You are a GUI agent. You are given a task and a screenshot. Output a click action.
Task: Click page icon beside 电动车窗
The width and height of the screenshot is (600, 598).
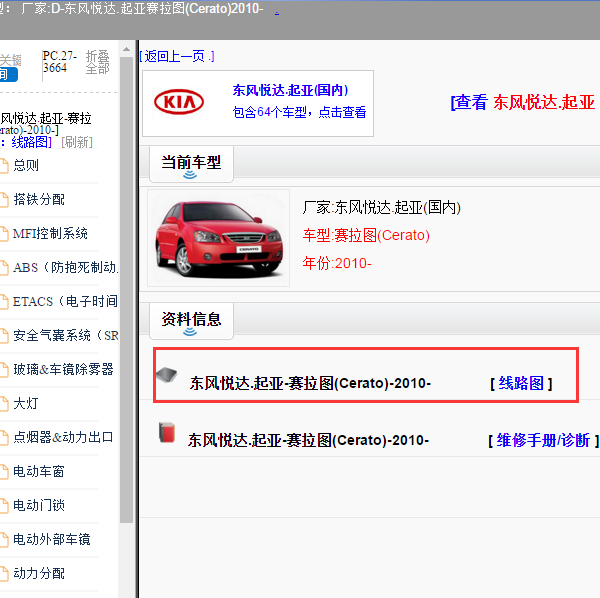click(4, 472)
